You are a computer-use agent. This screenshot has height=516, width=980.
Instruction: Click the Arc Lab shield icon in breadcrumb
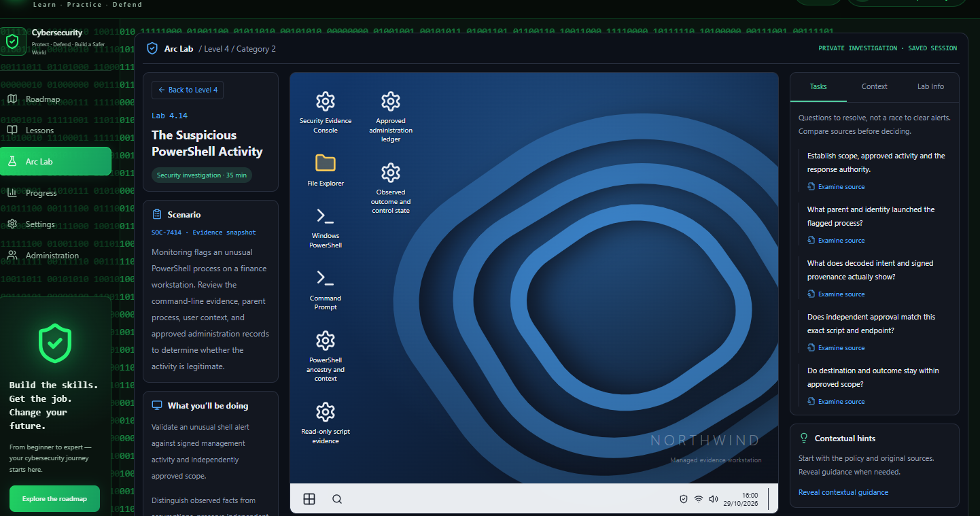(x=152, y=49)
